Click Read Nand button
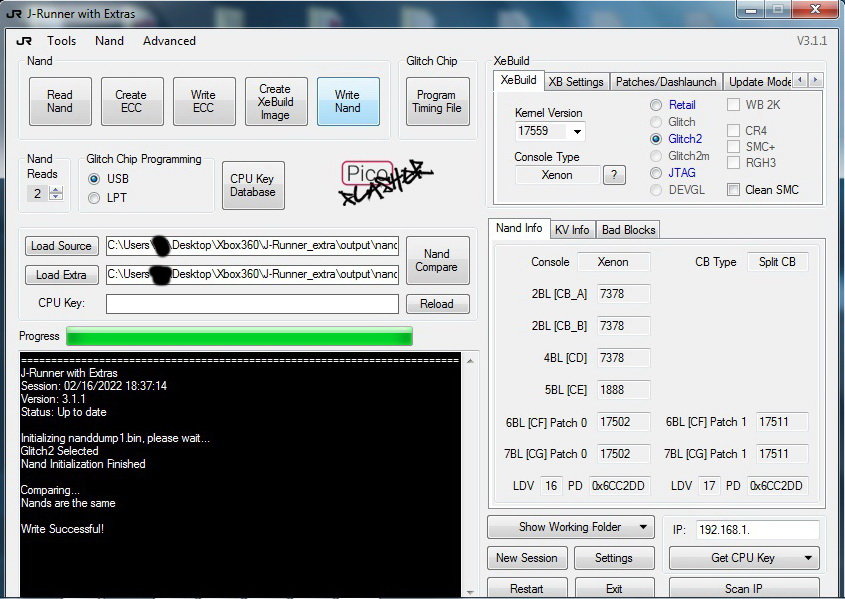Viewport: 845px width, 599px height. [60, 101]
